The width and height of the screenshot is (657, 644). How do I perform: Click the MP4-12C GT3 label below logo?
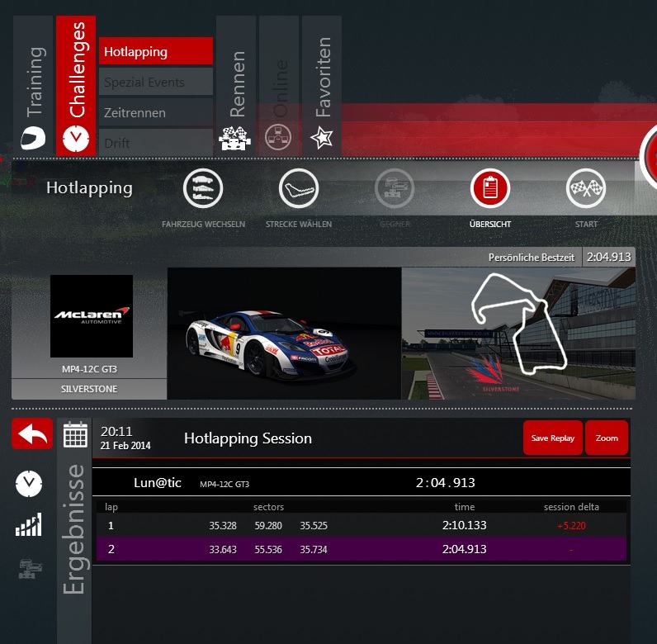[x=89, y=369]
